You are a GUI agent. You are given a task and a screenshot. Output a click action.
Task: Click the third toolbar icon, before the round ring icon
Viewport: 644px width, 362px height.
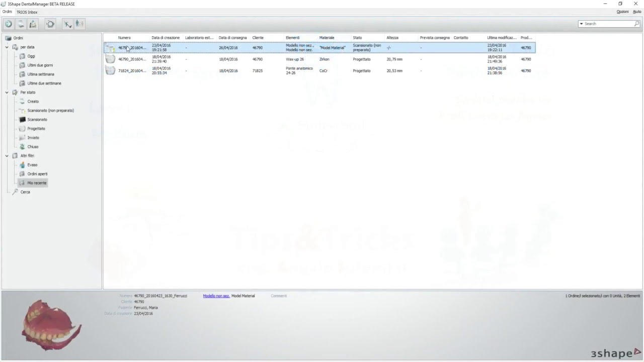pos(33,24)
